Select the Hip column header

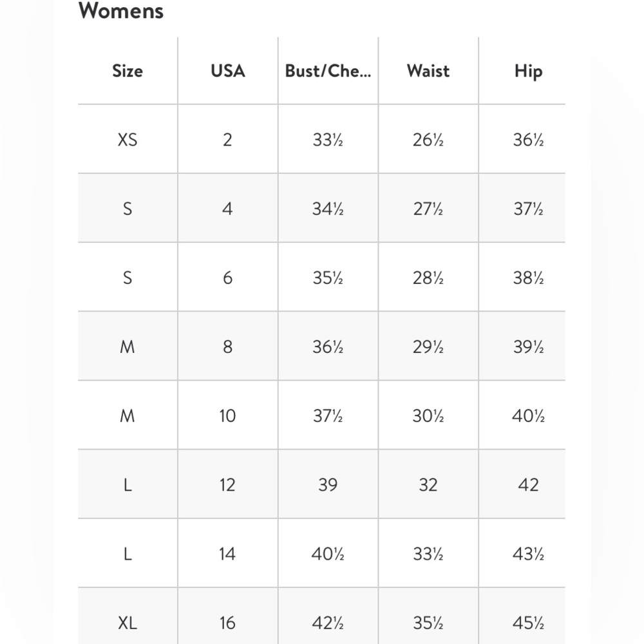click(x=528, y=71)
